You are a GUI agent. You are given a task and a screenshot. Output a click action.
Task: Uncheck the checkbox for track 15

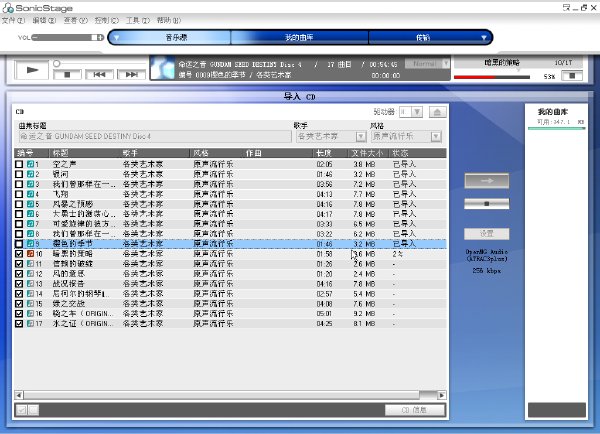[19, 303]
